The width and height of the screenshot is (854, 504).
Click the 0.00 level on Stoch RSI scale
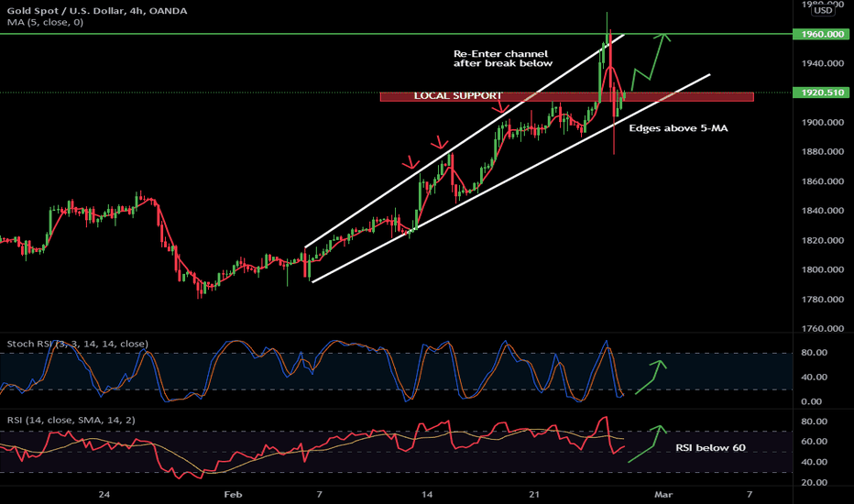(812, 401)
